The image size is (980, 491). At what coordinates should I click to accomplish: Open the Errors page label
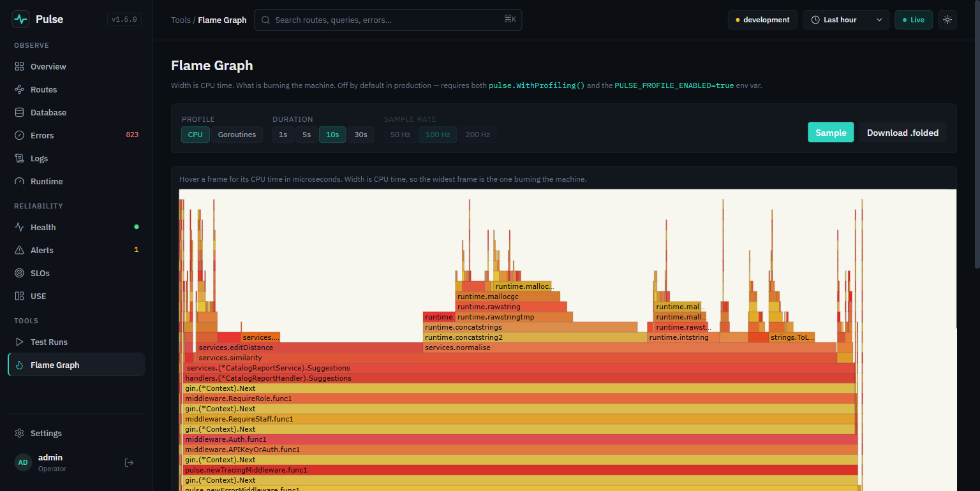42,135
